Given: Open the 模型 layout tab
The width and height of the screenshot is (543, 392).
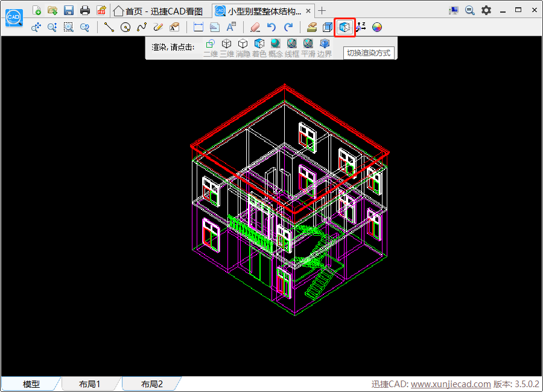Looking at the screenshot, I should pyautogui.click(x=31, y=384).
